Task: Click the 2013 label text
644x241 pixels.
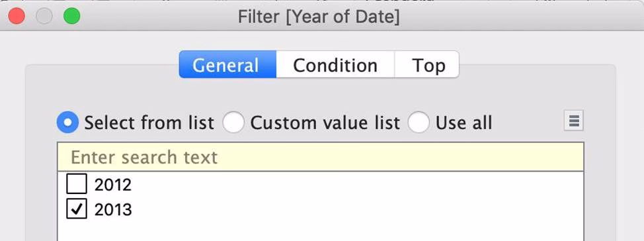Action: tap(113, 209)
